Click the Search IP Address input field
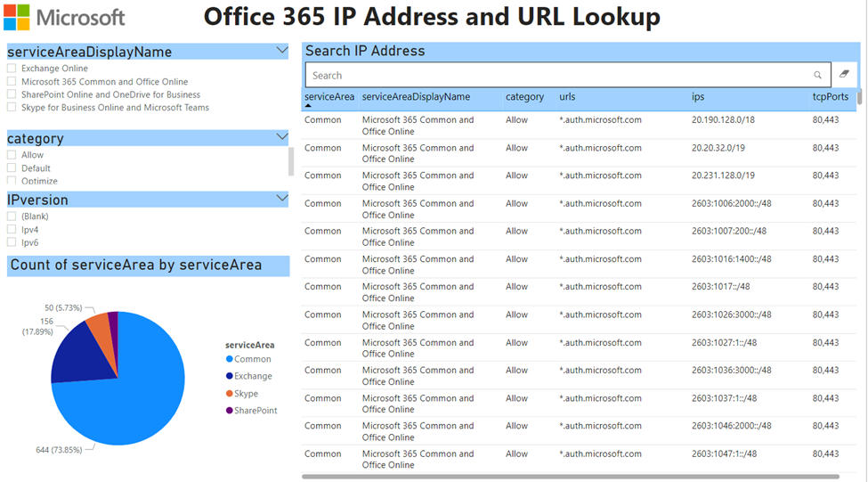Image resolution: width=868 pixels, height=482 pixels. click(568, 75)
